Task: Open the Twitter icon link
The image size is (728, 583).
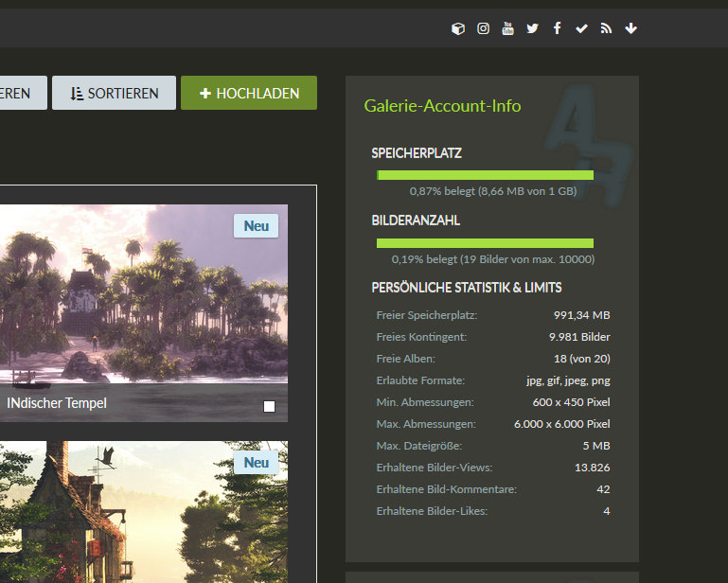Action: [x=533, y=28]
